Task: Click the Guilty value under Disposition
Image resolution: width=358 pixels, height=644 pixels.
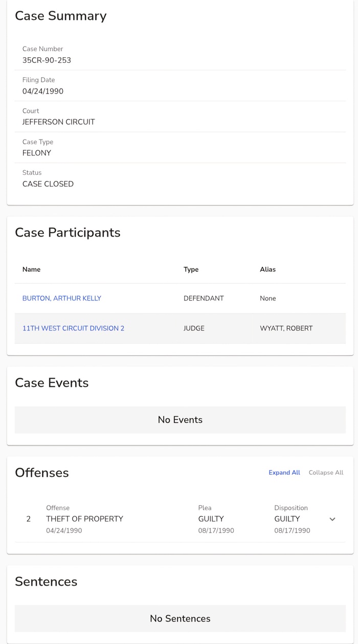Action: [x=287, y=519]
